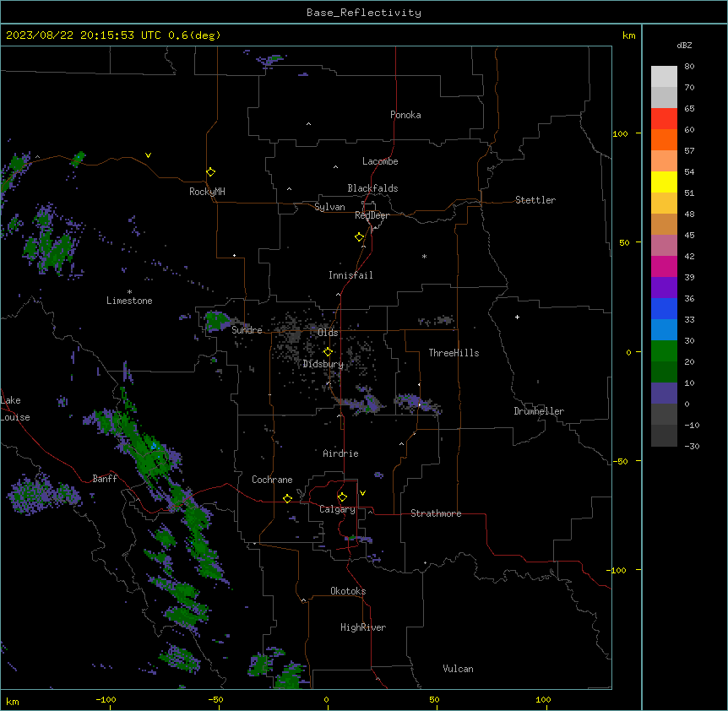Click the Vulcan label
This screenshot has width=728, height=711.
pos(459,669)
